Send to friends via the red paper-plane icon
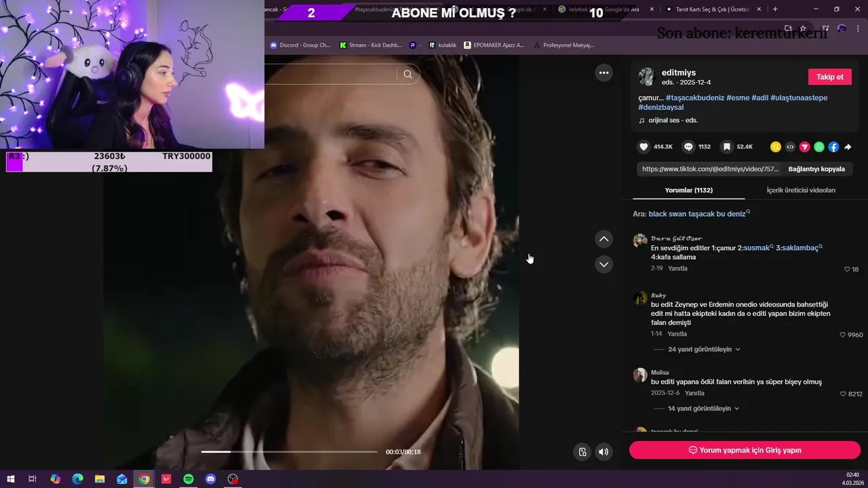 click(805, 146)
